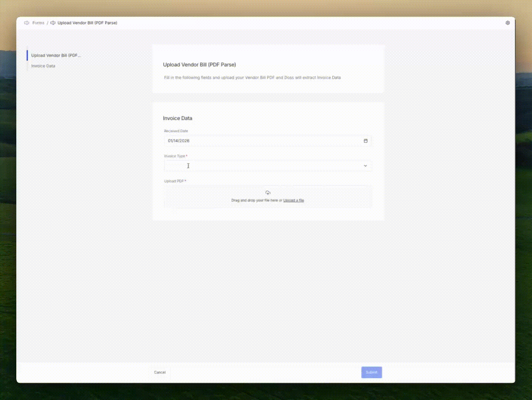Expand the Invoice Type options list

(268, 166)
